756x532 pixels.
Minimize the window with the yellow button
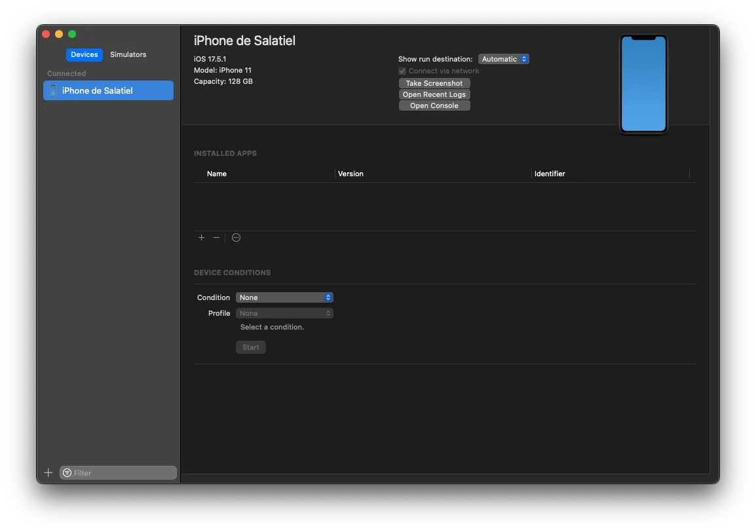click(x=59, y=34)
